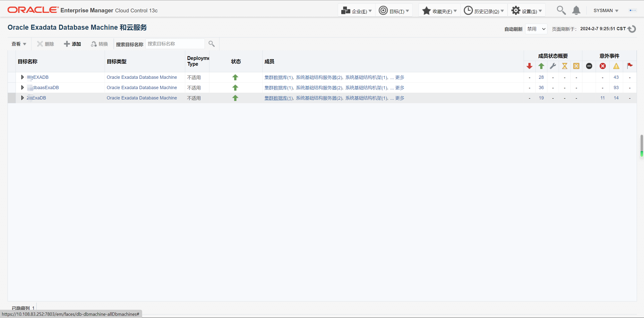Open the auto refresh 禁用 dropdown
The image size is (644, 318).
click(x=536, y=29)
